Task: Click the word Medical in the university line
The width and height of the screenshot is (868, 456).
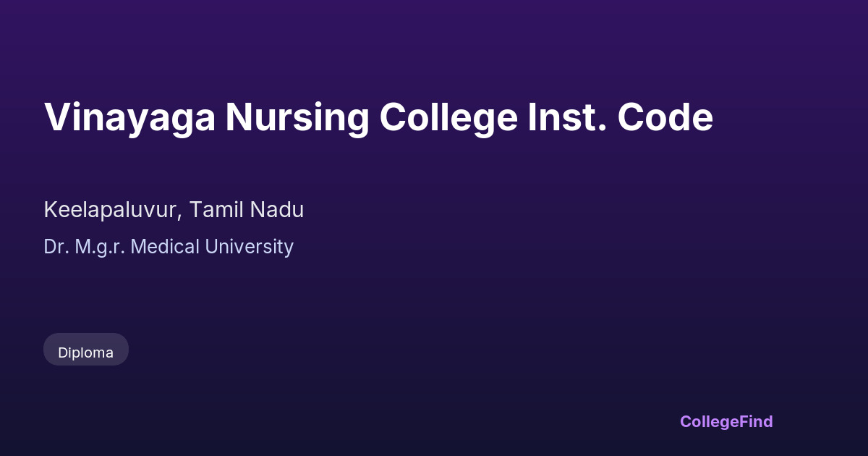Action: (x=166, y=247)
